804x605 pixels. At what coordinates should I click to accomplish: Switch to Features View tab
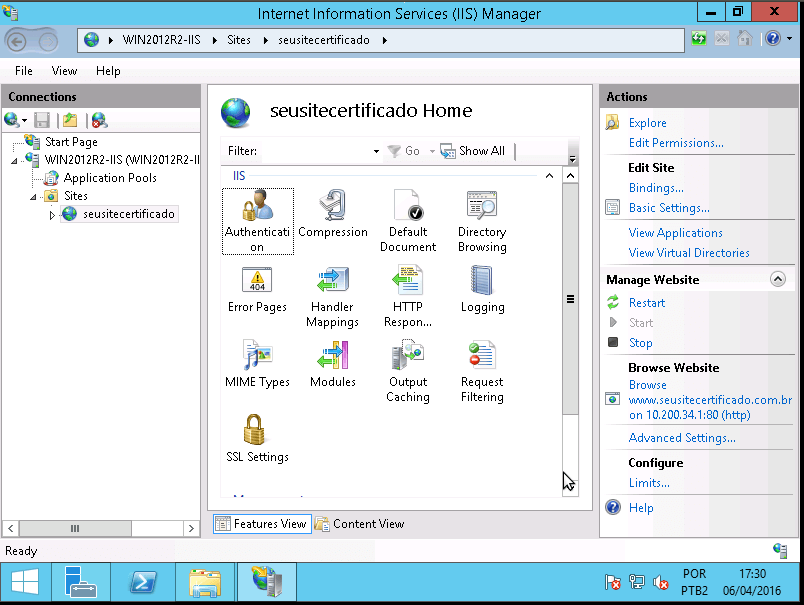[262, 524]
